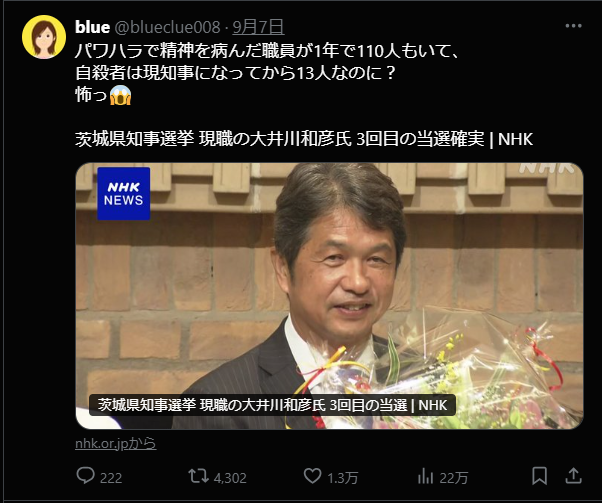602x503 pixels.
Task: Click the card caption ending with "当選 | NHK"
Action: (x=273, y=405)
